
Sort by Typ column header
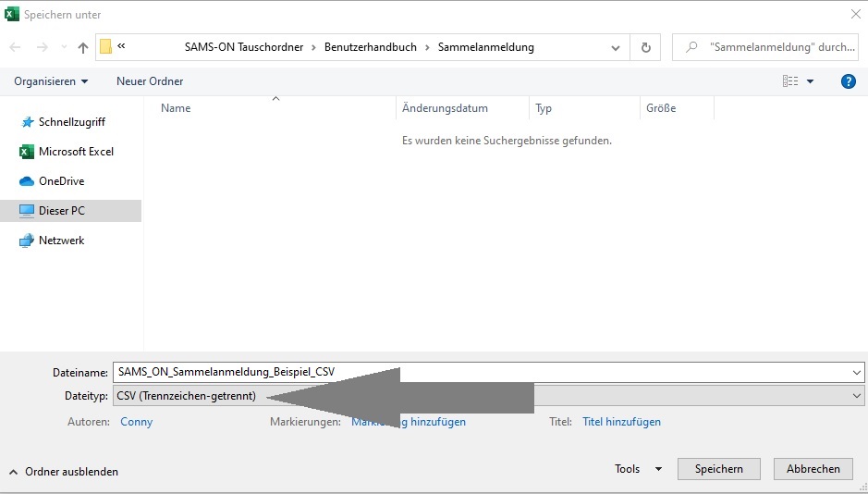point(543,108)
